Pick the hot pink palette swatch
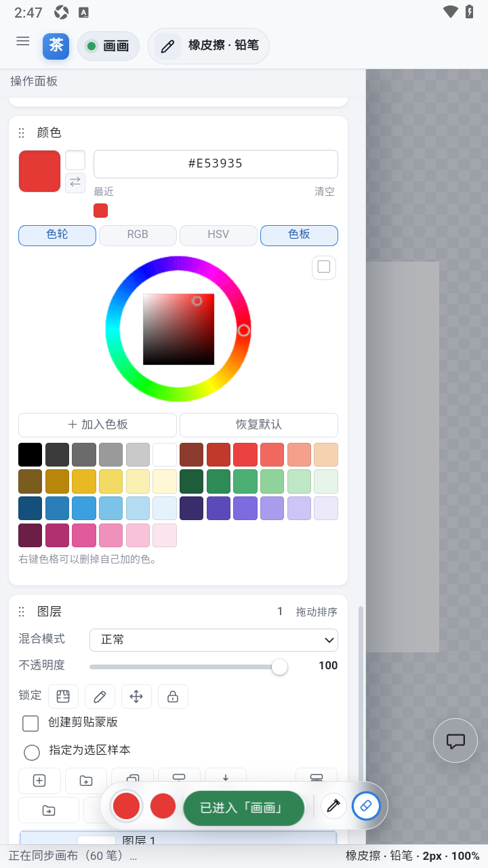 point(84,535)
